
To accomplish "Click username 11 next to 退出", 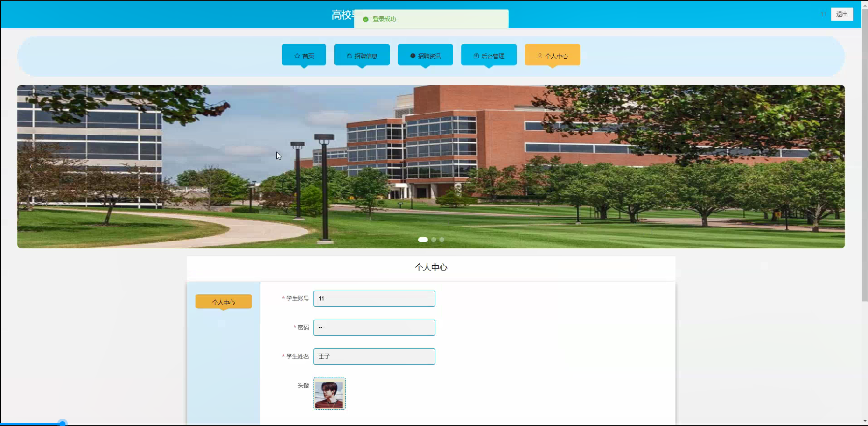I will [824, 14].
